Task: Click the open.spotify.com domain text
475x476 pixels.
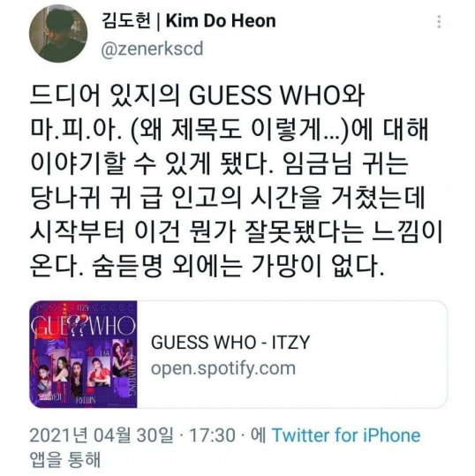Action: point(223,368)
